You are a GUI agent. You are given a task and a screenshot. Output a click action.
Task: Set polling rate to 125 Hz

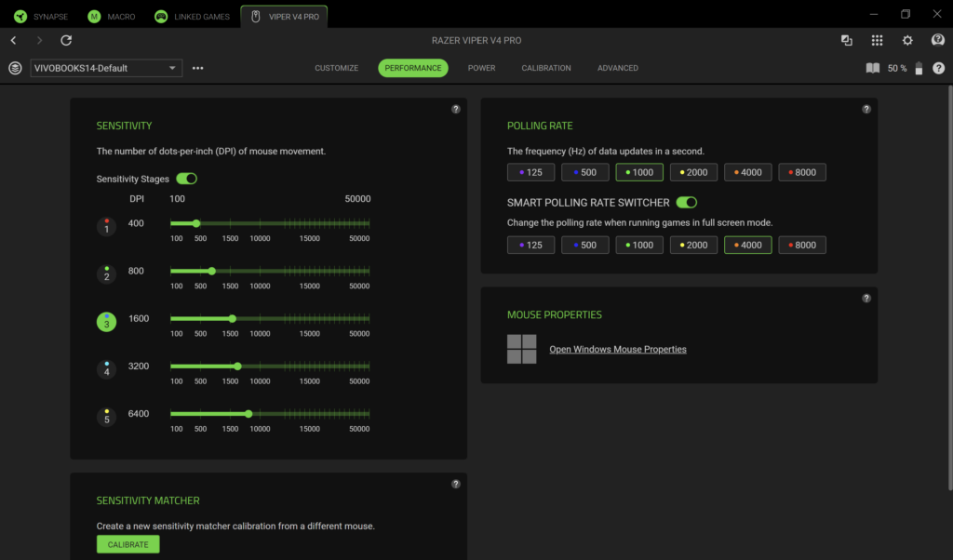point(530,172)
